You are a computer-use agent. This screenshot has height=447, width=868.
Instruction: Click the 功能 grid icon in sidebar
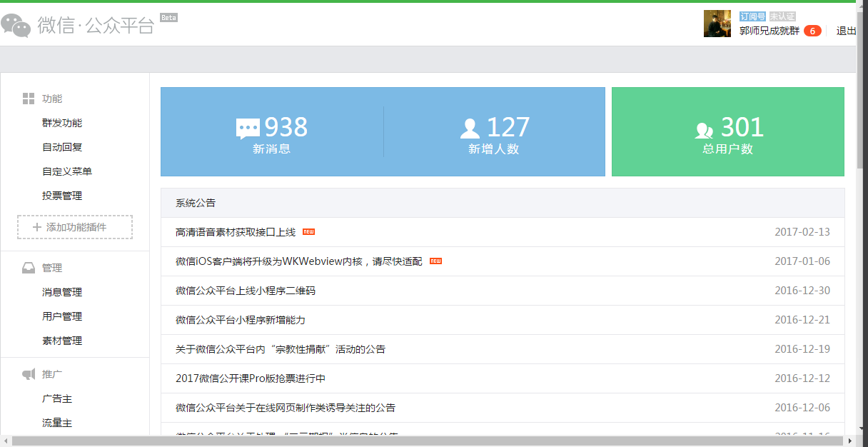(x=29, y=99)
